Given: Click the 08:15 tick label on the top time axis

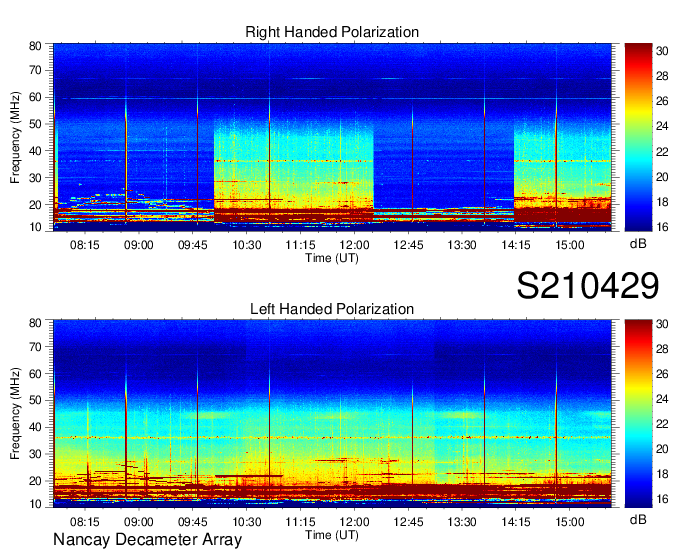Looking at the screenshot, I should pos(85,245).
